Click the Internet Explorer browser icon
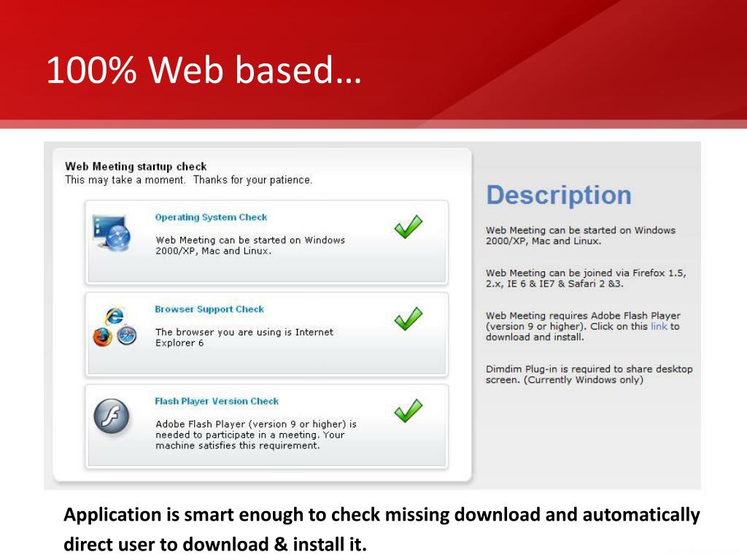Screen dimensions: 747x560 click(x=115, y=316)
